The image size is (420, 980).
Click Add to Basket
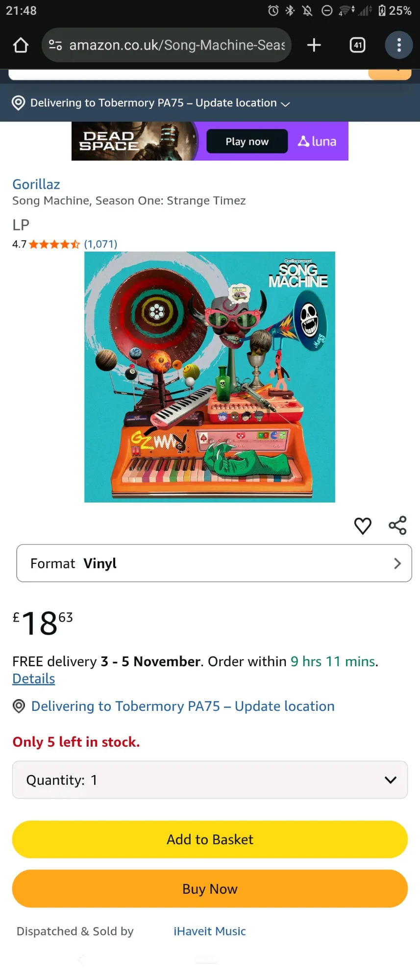pyautogui.click(x=210, y=839)
